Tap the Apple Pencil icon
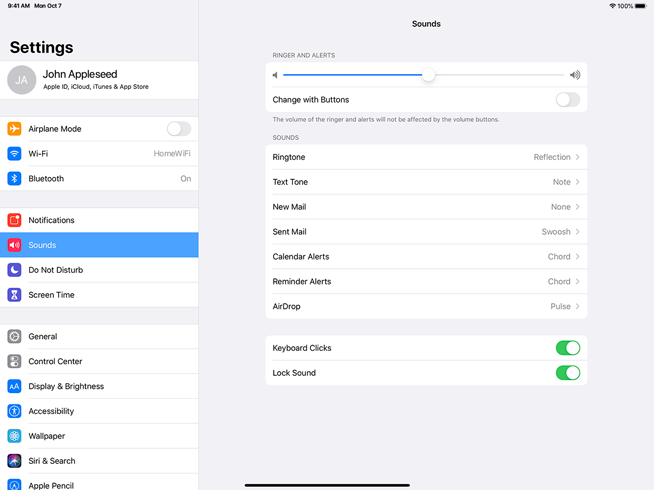This screenshot has height=490, width=654. click(x=14, y=485)
